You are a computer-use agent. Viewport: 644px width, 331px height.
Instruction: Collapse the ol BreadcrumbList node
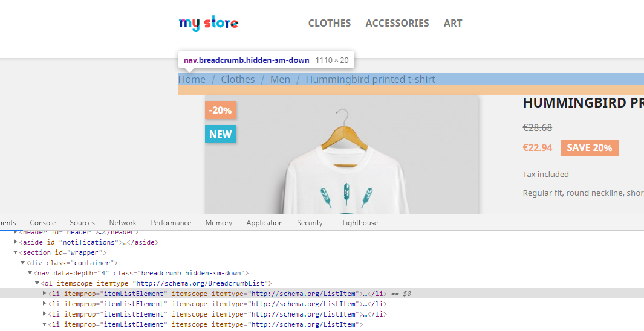pyautogui.click(x=37, y=283)
